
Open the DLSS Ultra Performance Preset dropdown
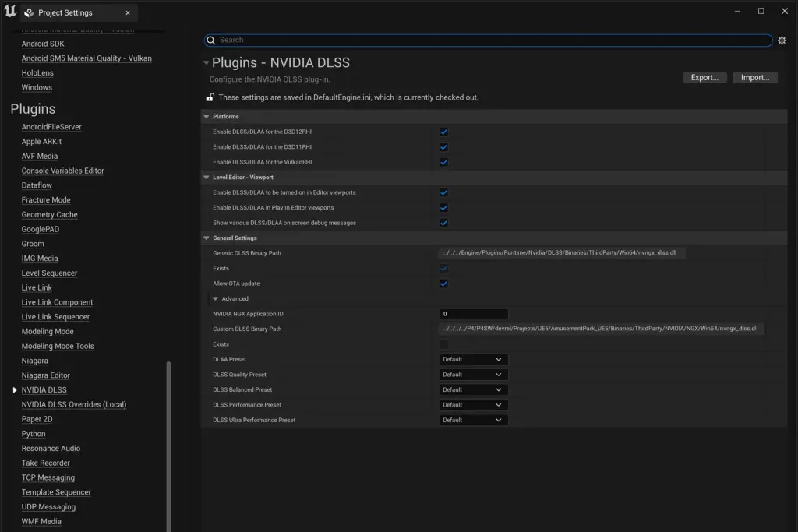(x=473, y=421)
